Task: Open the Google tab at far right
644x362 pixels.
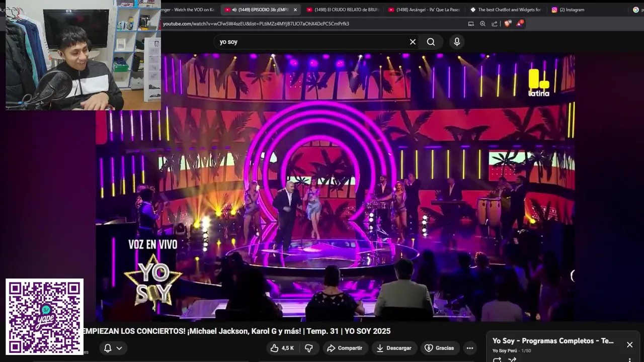Action: [636, 10]
